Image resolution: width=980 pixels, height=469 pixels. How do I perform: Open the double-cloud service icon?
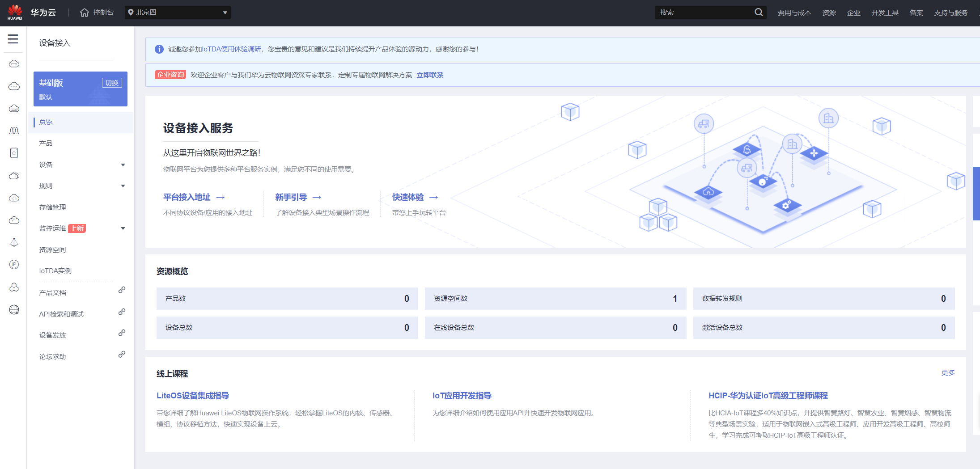[x=14, y=176]
